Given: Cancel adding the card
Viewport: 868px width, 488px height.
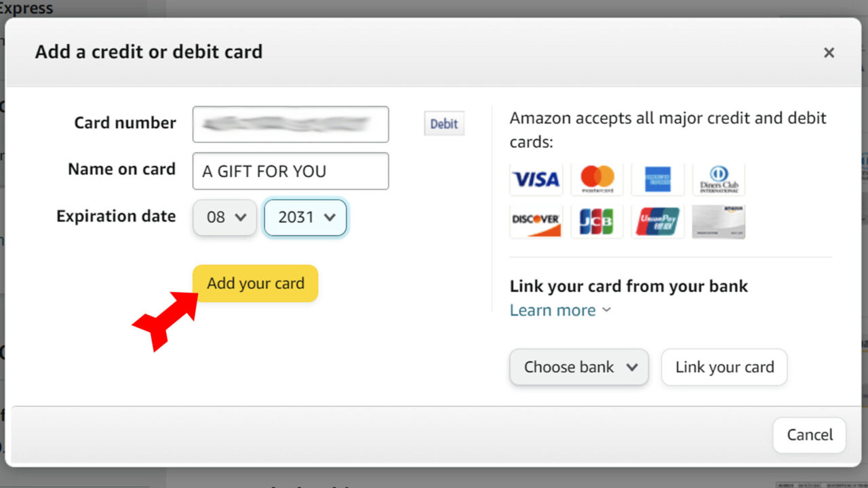Looking at the screenshot, I should [x=809, y=435].
